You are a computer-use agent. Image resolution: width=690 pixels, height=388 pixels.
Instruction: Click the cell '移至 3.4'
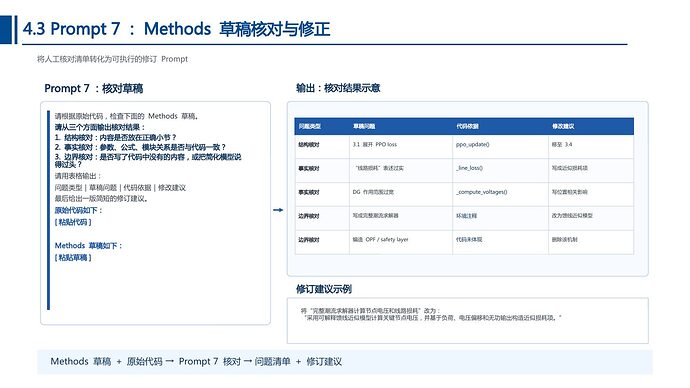(x=562, y=144)
